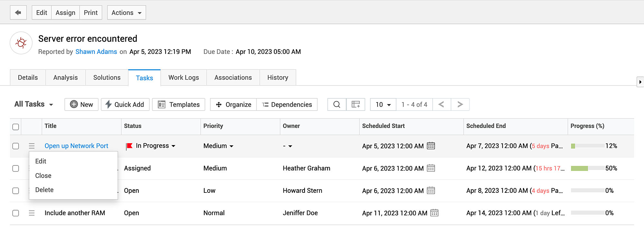Select the Include another RAM task checkbox
This screenshot has width=644, height=236.
pos(15,213)
